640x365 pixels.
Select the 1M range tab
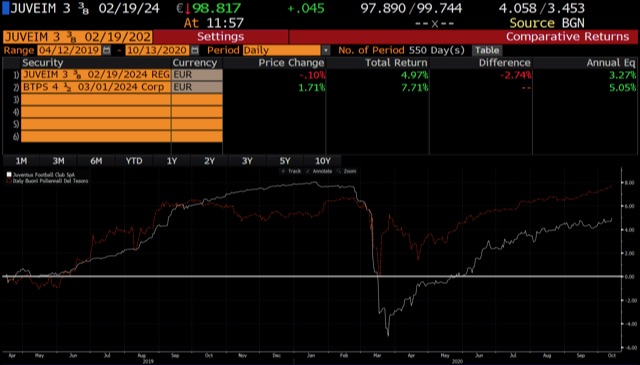tap(21, 161)
